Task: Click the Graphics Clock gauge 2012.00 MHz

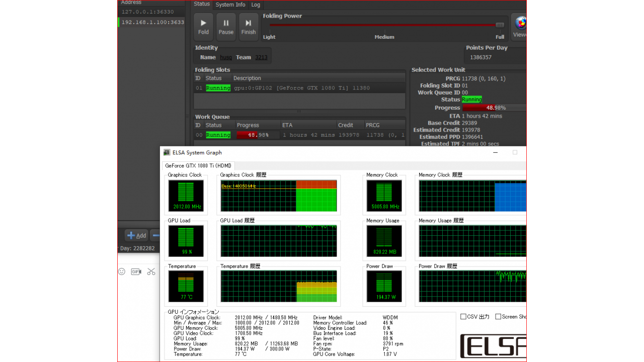Action: click(x=186, y=196)
